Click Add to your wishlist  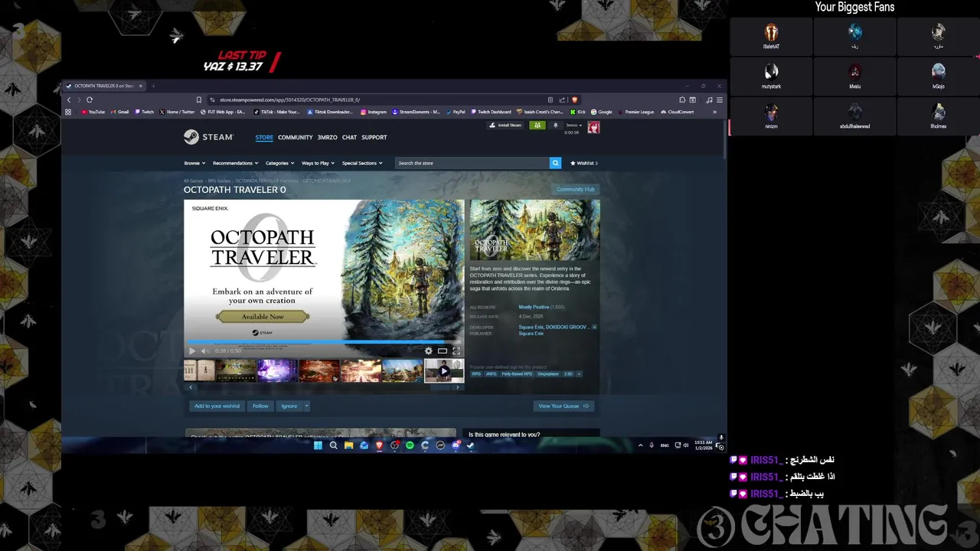[217, 406]
